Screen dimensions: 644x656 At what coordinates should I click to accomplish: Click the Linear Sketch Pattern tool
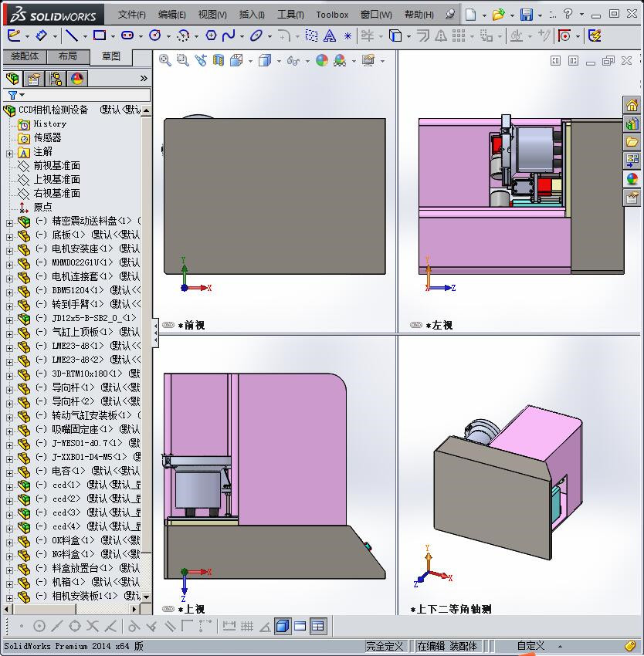459,36
